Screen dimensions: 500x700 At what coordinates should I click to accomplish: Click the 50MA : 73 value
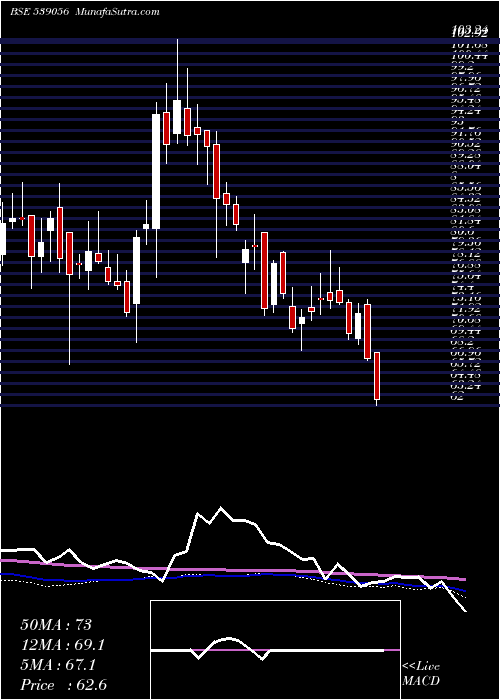(56, 624)
